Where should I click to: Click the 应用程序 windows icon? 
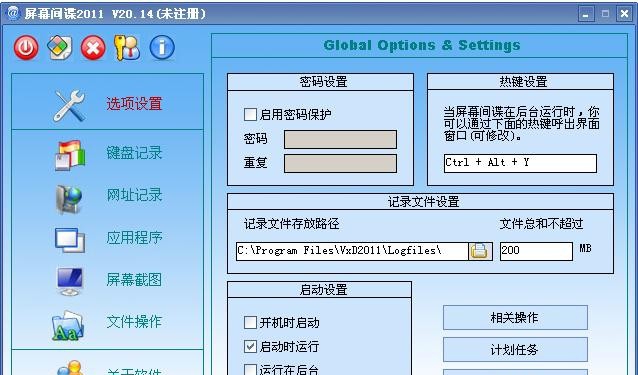70,240
